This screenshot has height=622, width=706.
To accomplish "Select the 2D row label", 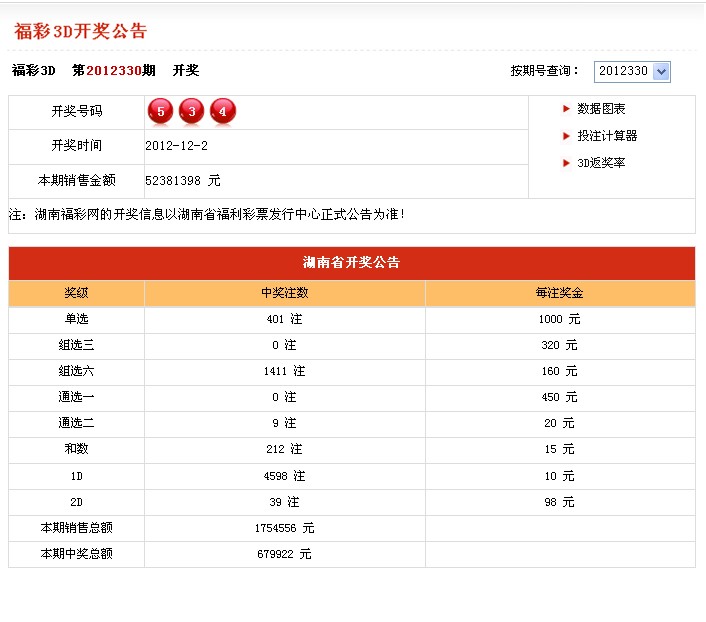I will point(77,502).
